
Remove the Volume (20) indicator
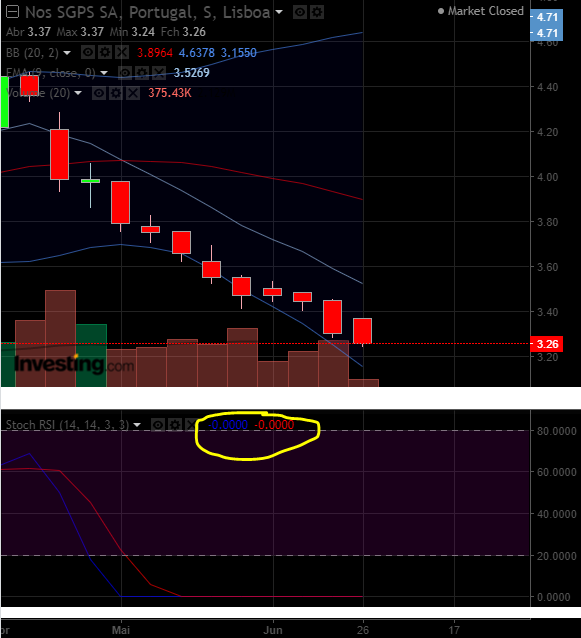[133, 93]
